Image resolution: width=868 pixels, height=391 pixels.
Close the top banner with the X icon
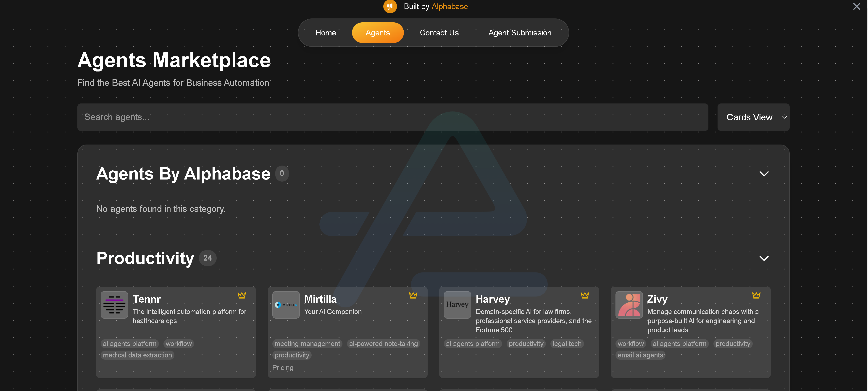(857, 6)
